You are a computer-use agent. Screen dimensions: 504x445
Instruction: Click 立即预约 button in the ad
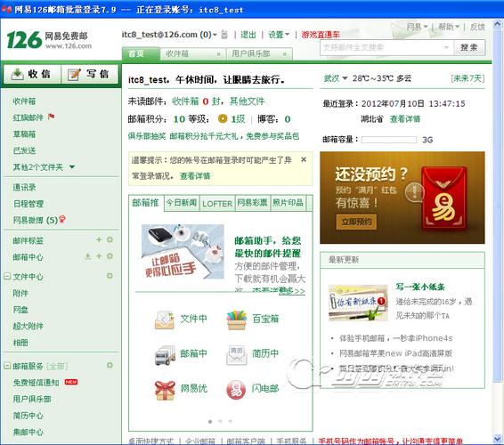356,222
